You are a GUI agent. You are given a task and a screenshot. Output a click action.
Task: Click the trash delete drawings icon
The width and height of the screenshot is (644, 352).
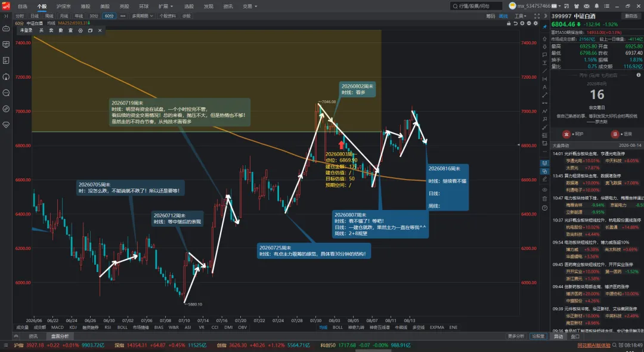(x=544, y=199)
